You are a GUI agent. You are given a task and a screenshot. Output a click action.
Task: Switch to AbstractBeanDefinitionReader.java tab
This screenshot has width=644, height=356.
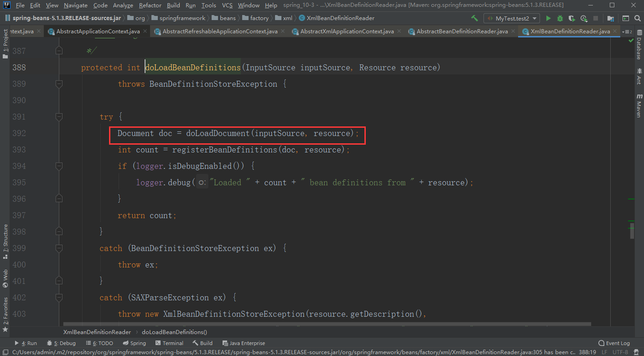point(462,31)
